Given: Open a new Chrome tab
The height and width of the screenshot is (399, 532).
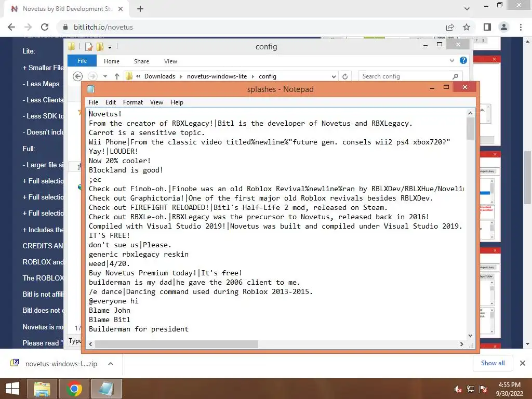Looking at the screenshot, I should pyautogui.click(x=140, y=9).
